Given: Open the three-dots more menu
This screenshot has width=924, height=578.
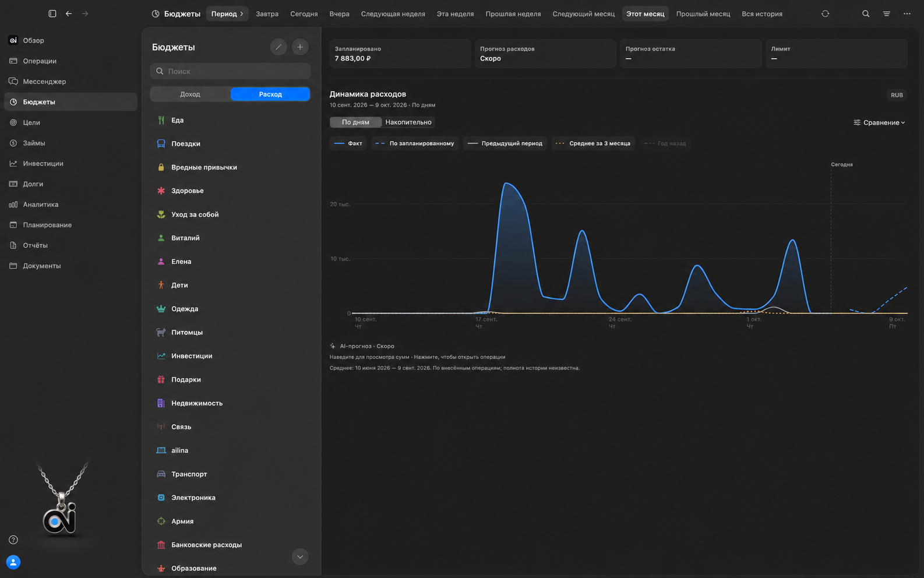Looking at the screenshot, I should click(907, 13).
